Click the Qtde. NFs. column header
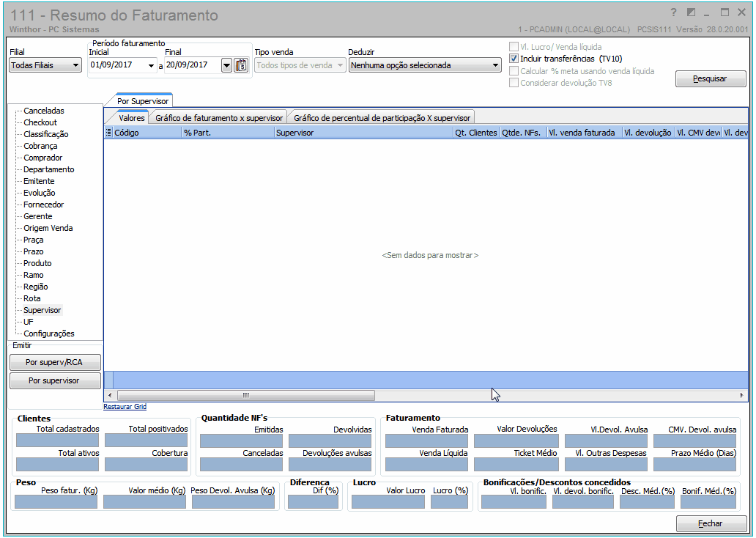 (522, 133)
